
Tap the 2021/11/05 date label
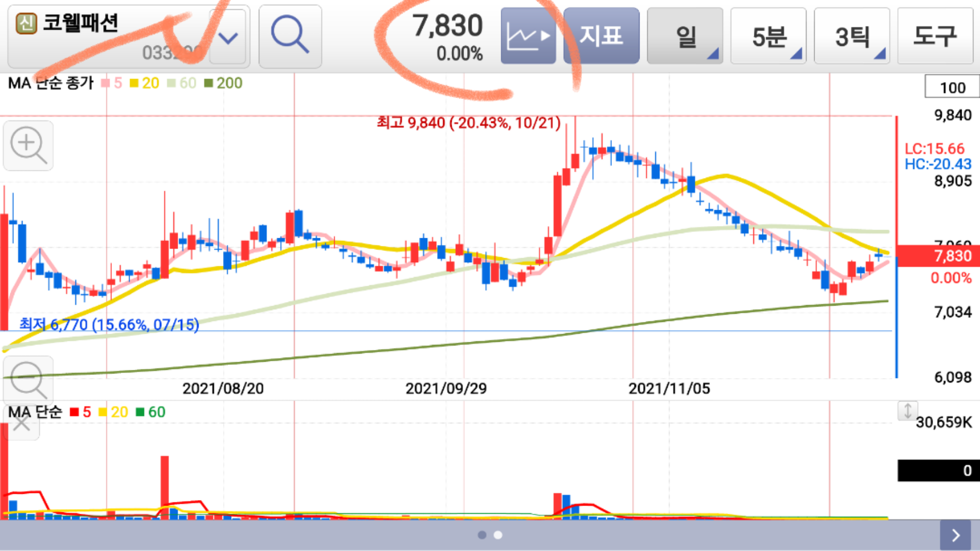(x=669, y=389)
